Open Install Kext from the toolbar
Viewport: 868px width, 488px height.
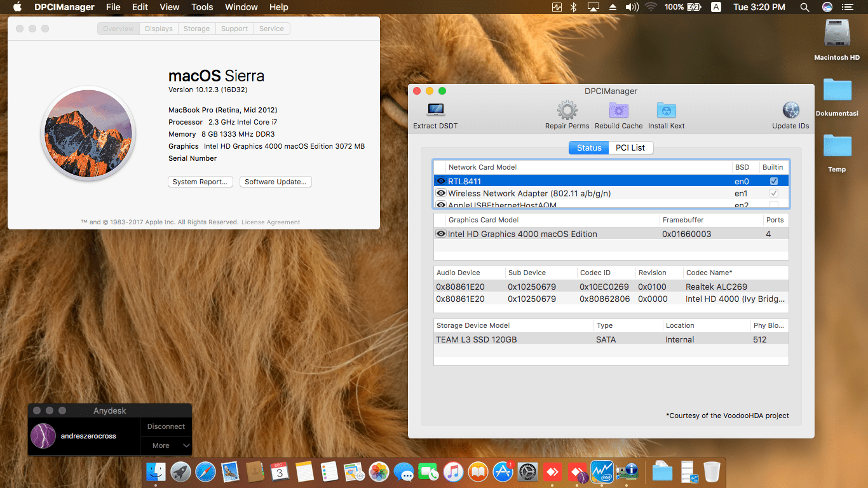667,111
